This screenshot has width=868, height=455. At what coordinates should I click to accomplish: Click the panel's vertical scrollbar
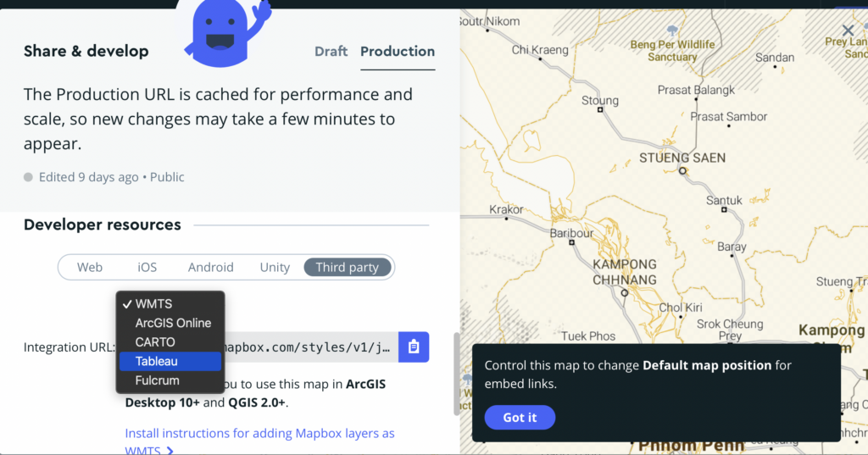(x=456, y=374)
